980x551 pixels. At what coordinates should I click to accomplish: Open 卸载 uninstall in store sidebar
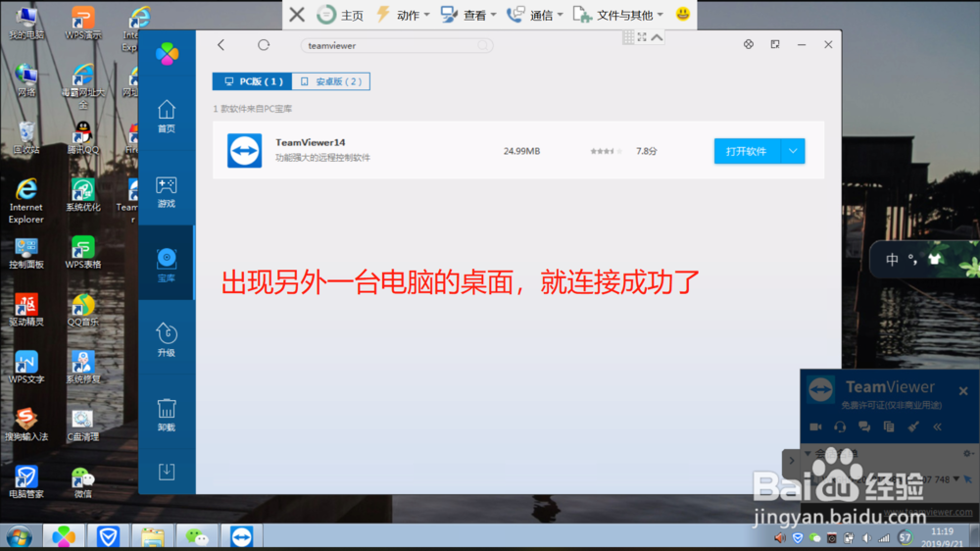click(167, 416)
